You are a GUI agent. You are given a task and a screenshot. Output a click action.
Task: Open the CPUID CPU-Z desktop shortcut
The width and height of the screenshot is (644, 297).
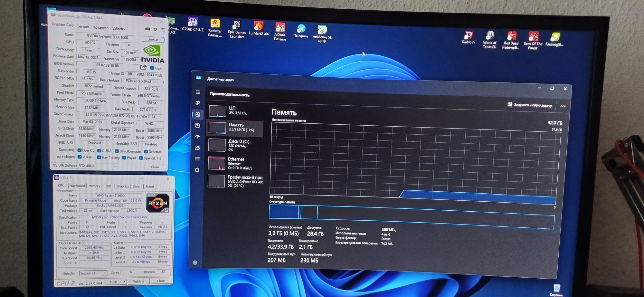(x=193, y=24)
